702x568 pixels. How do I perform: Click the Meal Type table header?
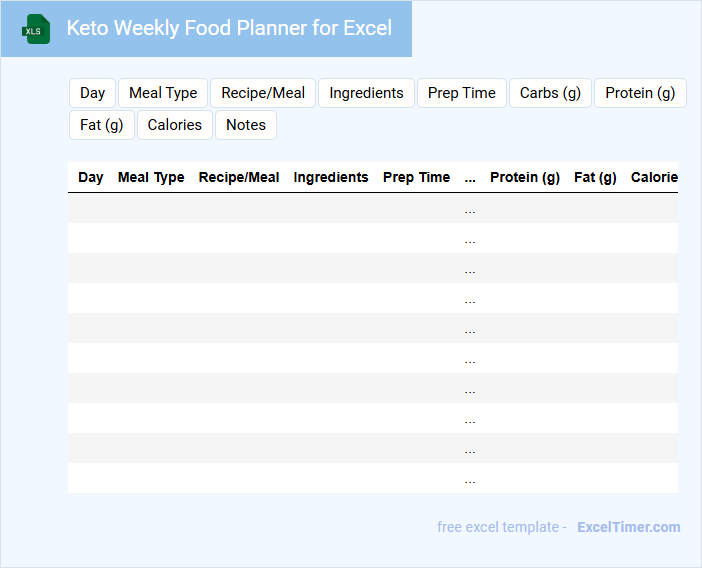point(151,177)
